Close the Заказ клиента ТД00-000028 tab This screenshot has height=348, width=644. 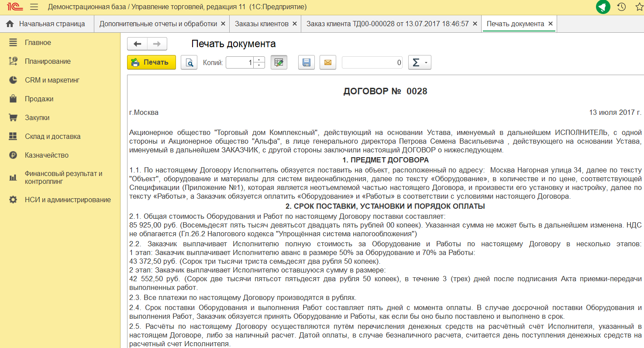[475, 24]
